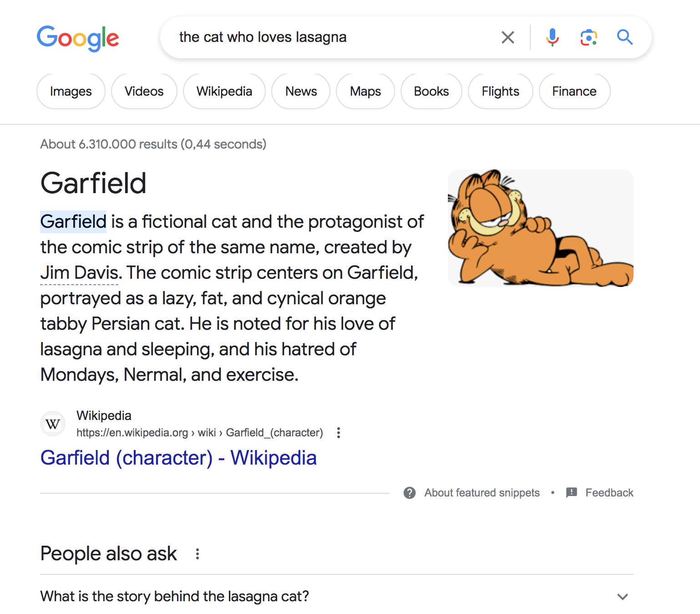Activate voice search with the microphone icon
This screenshot has width=700, height=614.
pyautogui.click(x=553, y=37)
